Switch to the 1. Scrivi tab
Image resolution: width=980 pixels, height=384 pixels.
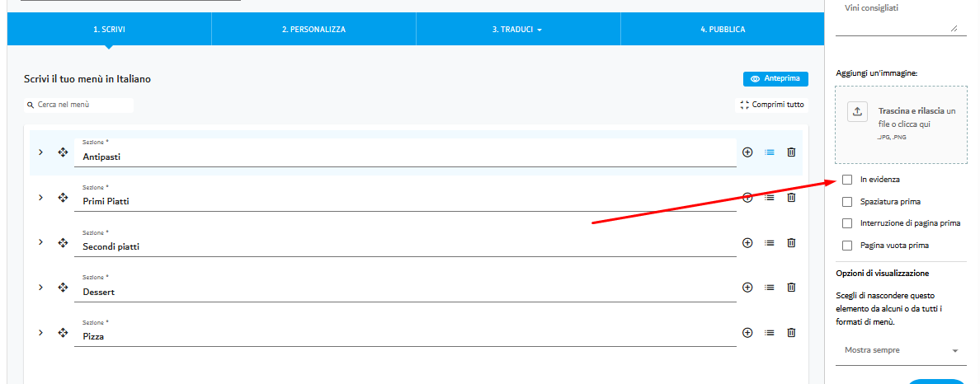pyautogui.click(x=110, y=29)
